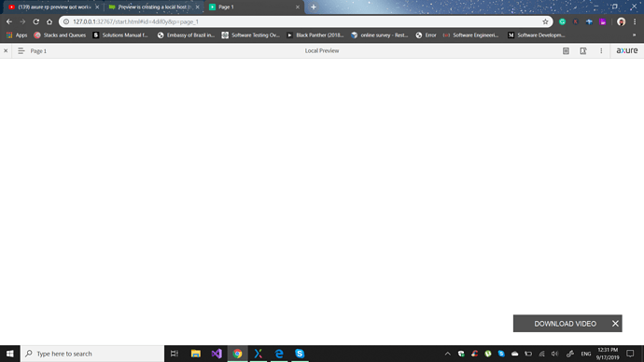Open Axure RP from the taskbar
This screenshot has height=362, width=644.
(258, 354)
